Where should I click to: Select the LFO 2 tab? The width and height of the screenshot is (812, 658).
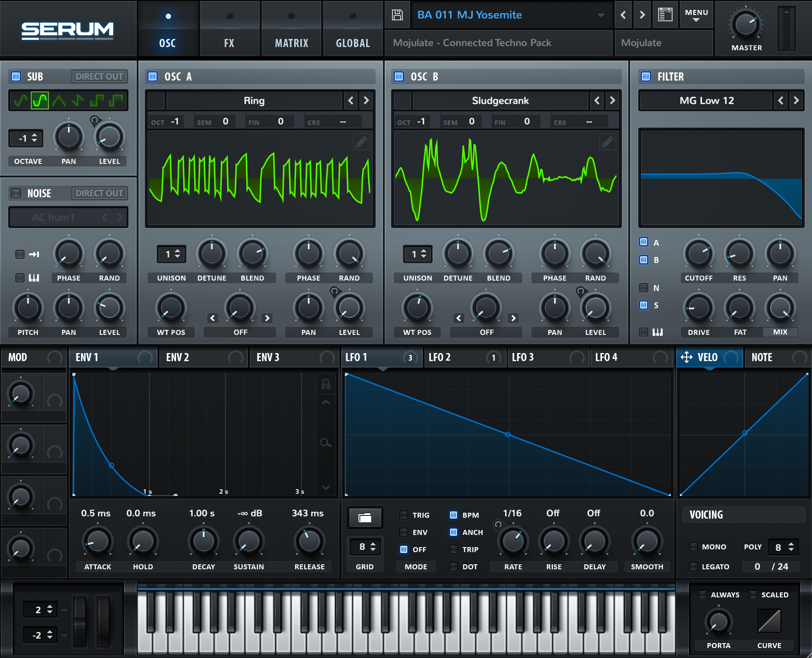click(464, 357)
